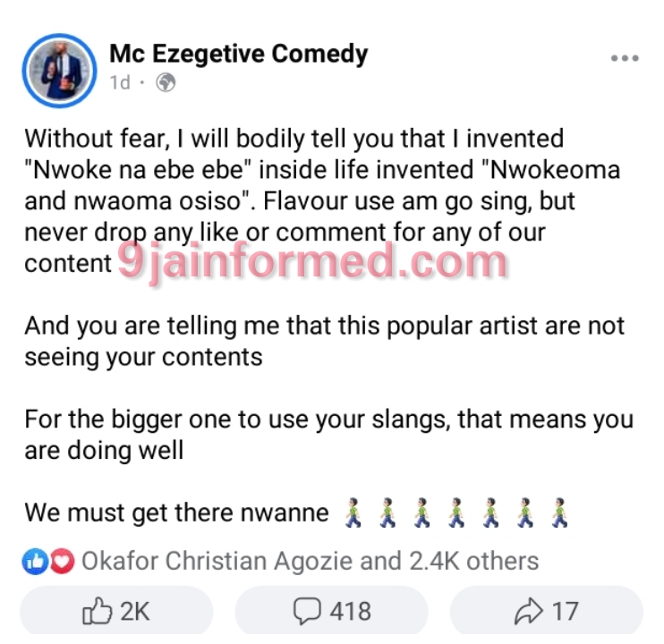The image size is (664, 644).
Task: Click the 17 shares count
Action: click(x=565, y=611)
